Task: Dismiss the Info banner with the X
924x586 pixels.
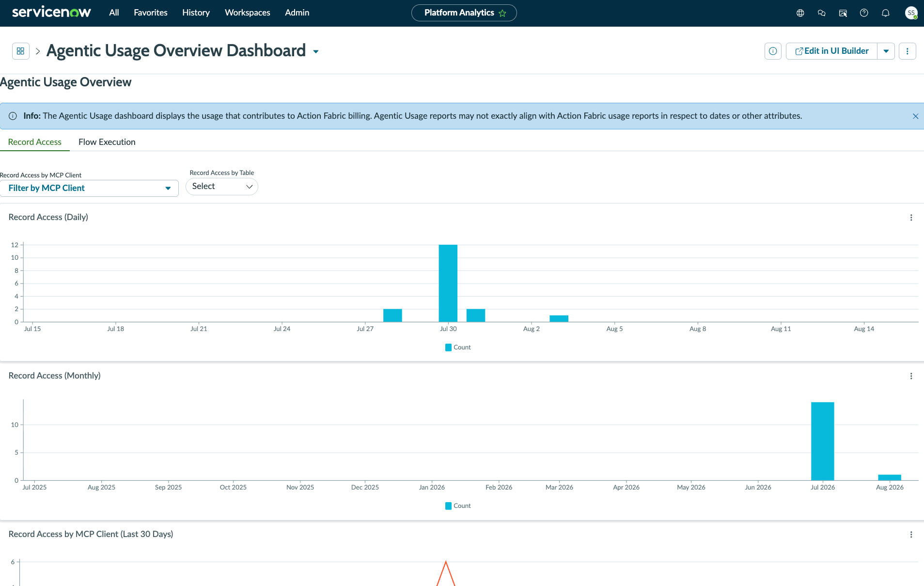Action: (915, 116)
